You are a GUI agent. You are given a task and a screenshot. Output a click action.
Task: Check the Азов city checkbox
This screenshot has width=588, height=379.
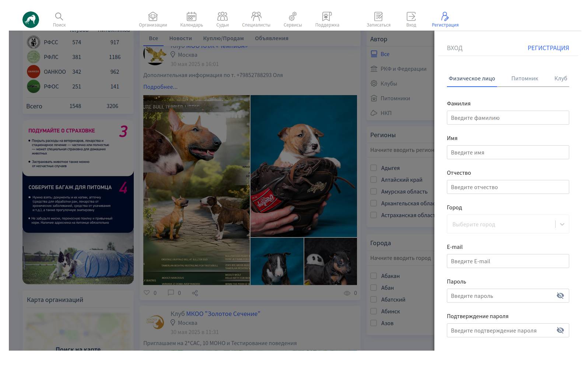[374, 323]
